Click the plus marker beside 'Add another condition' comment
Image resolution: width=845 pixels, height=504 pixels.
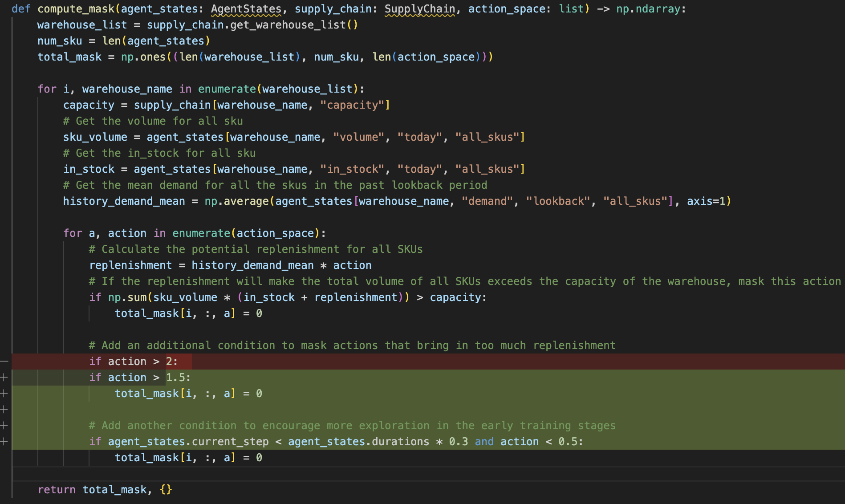click(x=4, y=426)
